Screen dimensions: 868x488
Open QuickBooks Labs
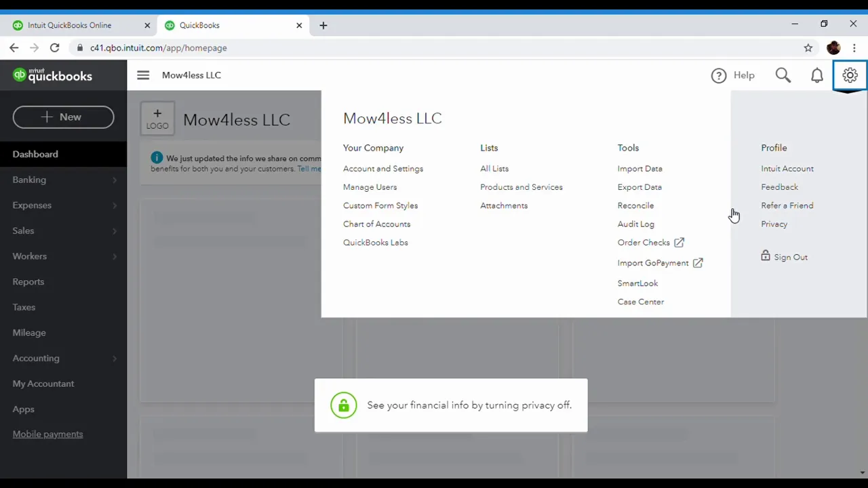(x=376, y=243)
